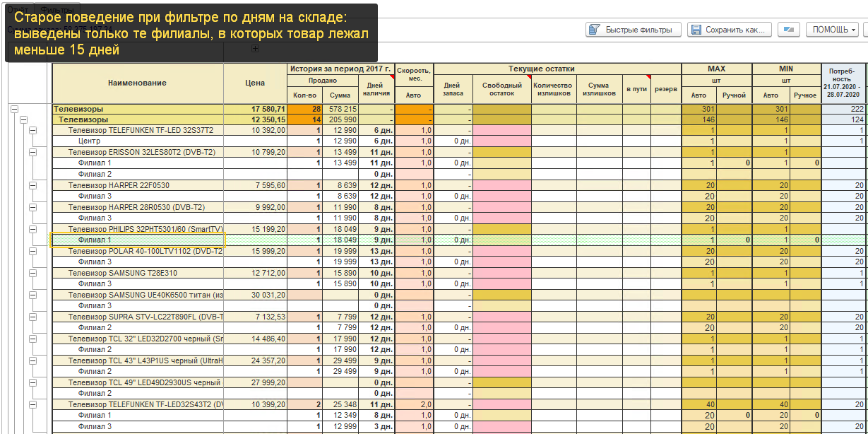
Task: Click the История за период 2017 г. header
Action: pyautogui.click(x=341, y=69)
